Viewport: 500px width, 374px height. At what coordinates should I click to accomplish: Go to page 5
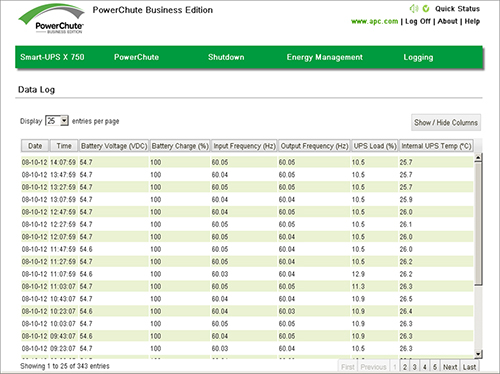[435, 367]
